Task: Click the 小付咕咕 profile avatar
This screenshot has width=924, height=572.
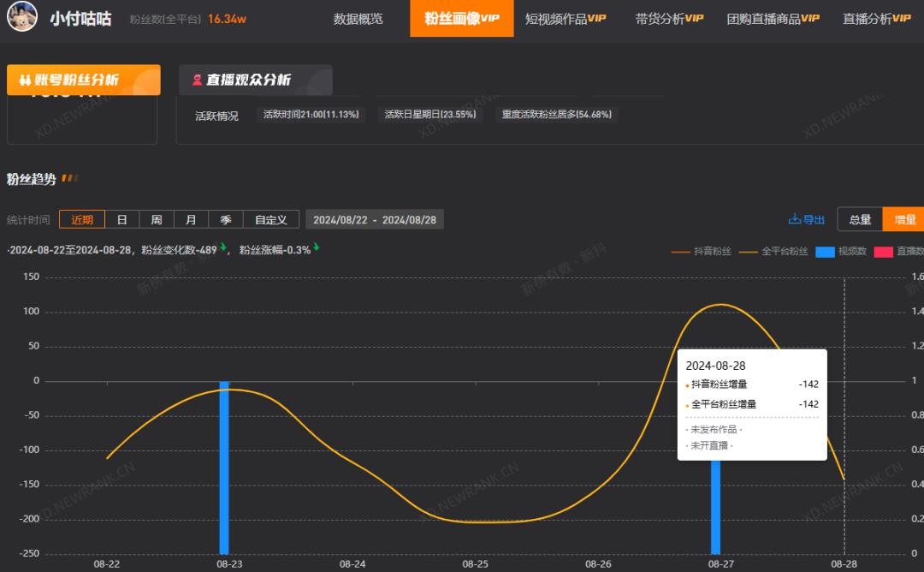Action: 22,18
